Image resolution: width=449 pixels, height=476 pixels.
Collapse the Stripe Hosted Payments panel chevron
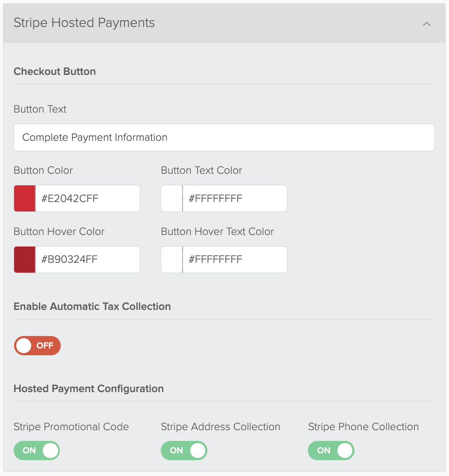pos(427,24)
